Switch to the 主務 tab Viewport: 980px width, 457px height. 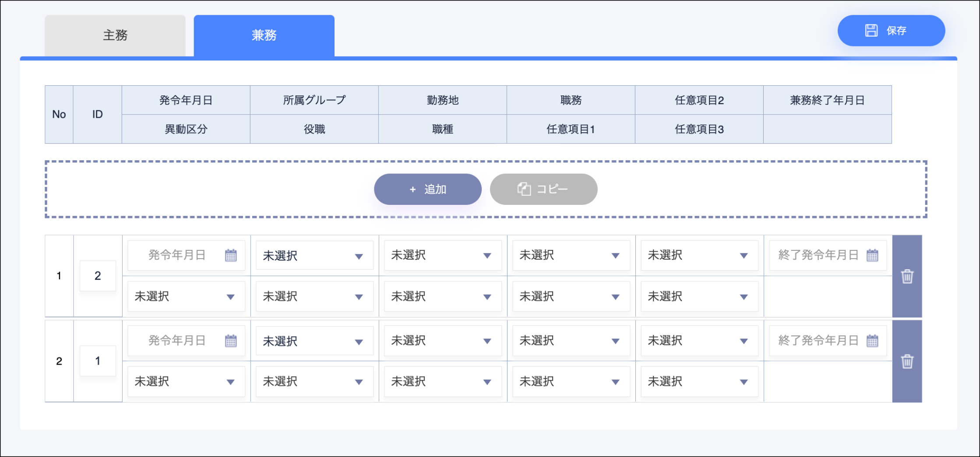pos(115,35)
